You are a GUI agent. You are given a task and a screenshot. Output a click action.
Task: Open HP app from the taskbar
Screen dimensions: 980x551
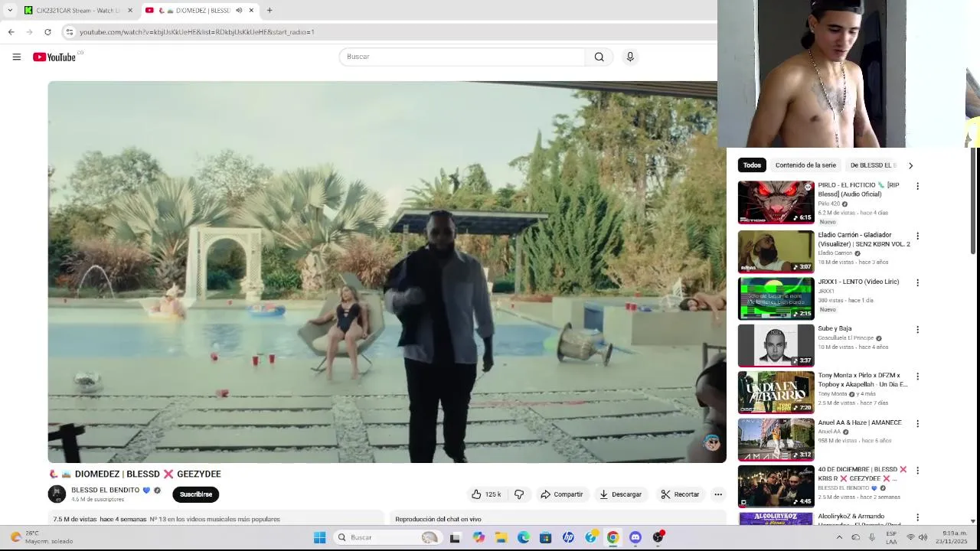[x=568, y=537]
